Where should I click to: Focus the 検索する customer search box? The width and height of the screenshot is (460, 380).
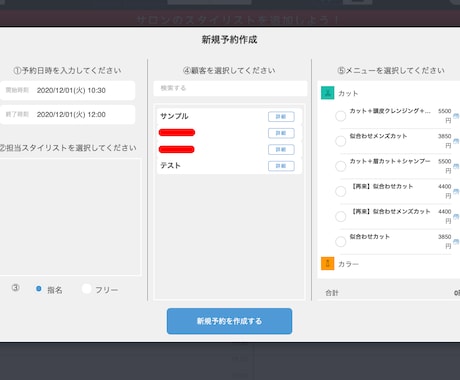point(230,88)
